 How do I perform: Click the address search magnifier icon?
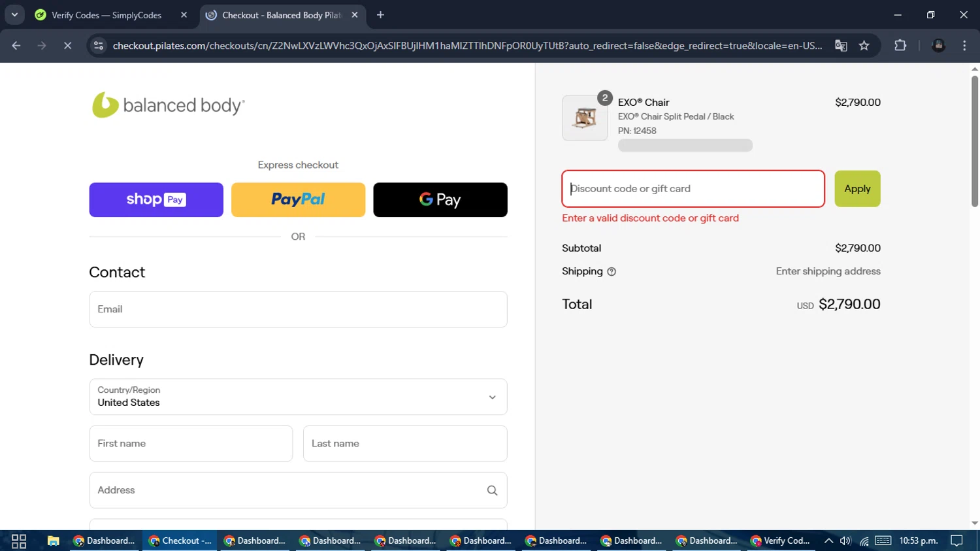point(492,490)
